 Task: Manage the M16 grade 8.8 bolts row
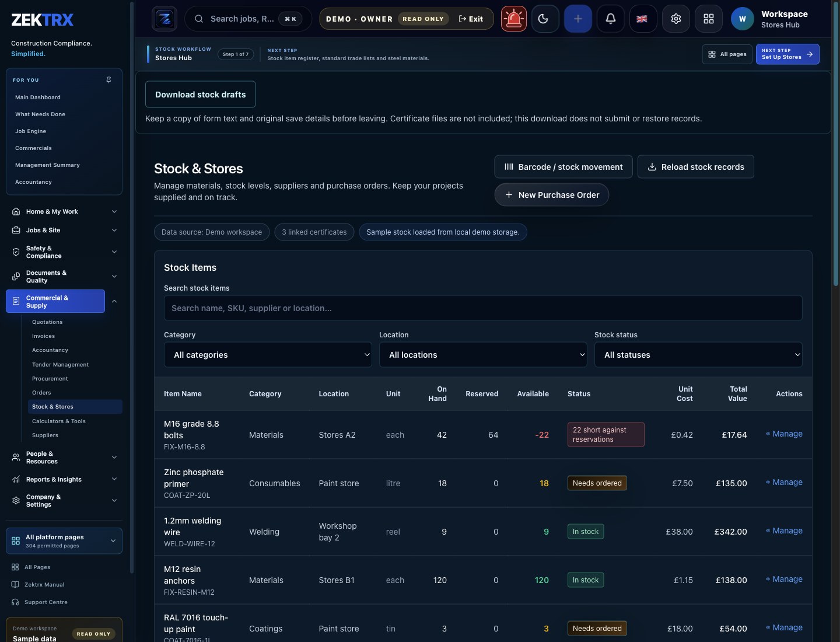click(784, 434)
